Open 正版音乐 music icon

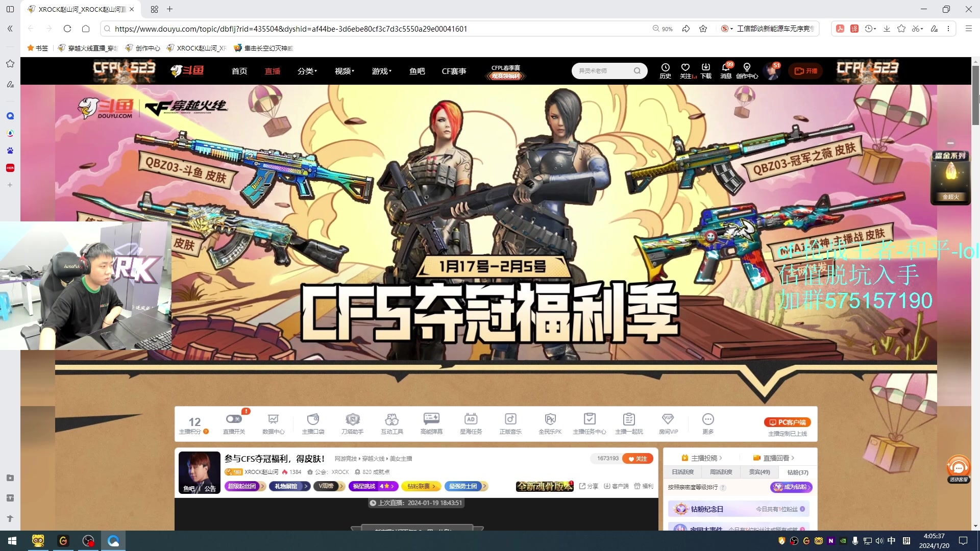[510, 419]
